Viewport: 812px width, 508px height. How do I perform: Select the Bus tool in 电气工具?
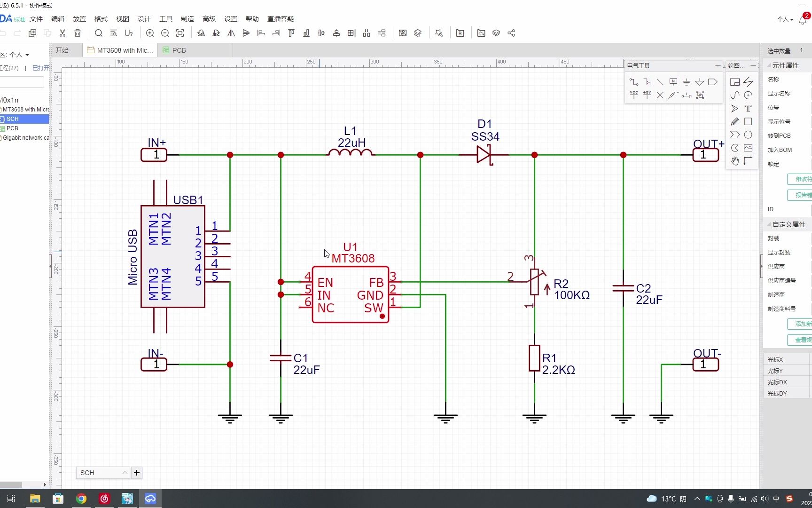[647, 82]
